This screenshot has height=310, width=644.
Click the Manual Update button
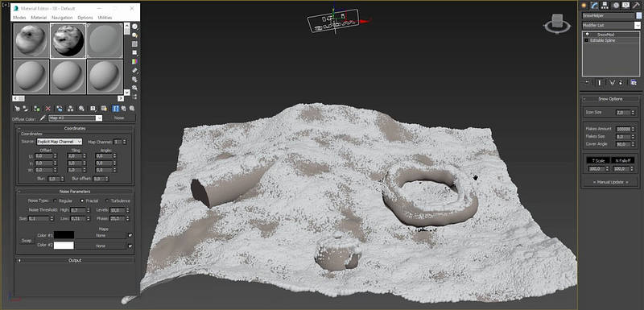610,182
